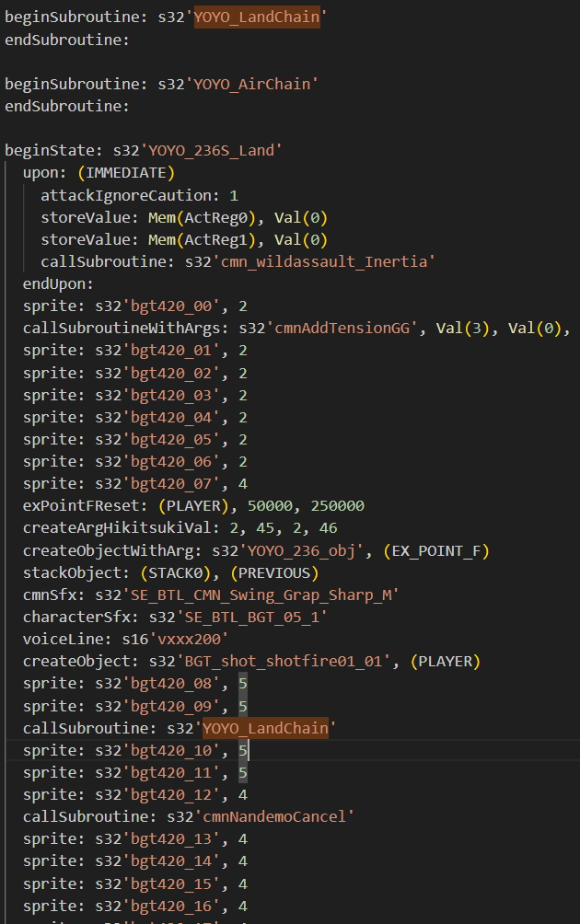Click 'YOYO_236_obj' object string
The height and width of the screenshot is (924, 580).
pos(301,551)
